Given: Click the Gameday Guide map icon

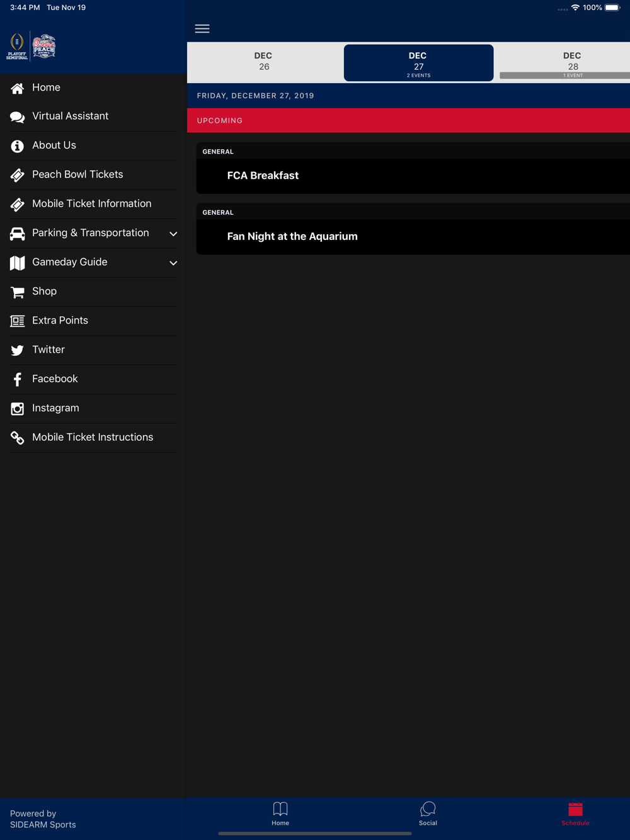Looking at the screenshot, I should coord(18,263).
